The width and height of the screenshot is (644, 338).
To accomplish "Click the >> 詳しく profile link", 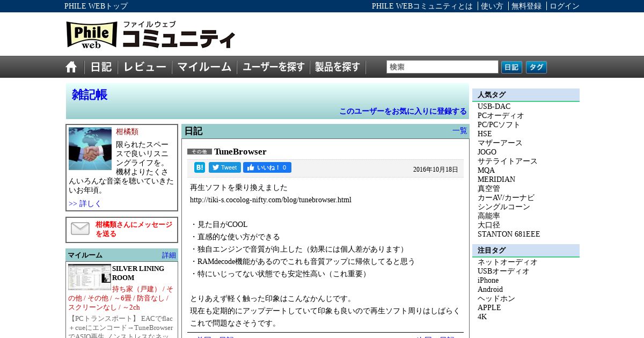I will coord(85,203).
